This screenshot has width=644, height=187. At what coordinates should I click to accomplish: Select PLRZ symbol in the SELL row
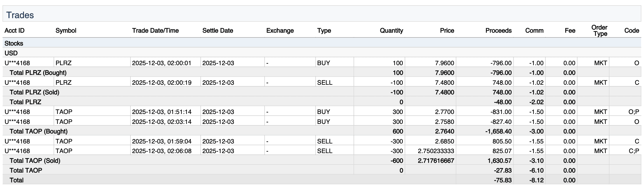click(64, 83)
